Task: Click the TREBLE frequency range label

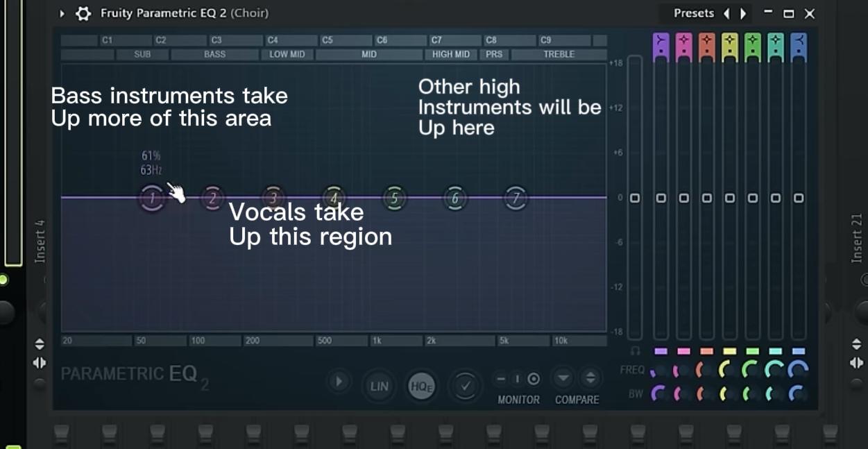Action: coord(559,54)
